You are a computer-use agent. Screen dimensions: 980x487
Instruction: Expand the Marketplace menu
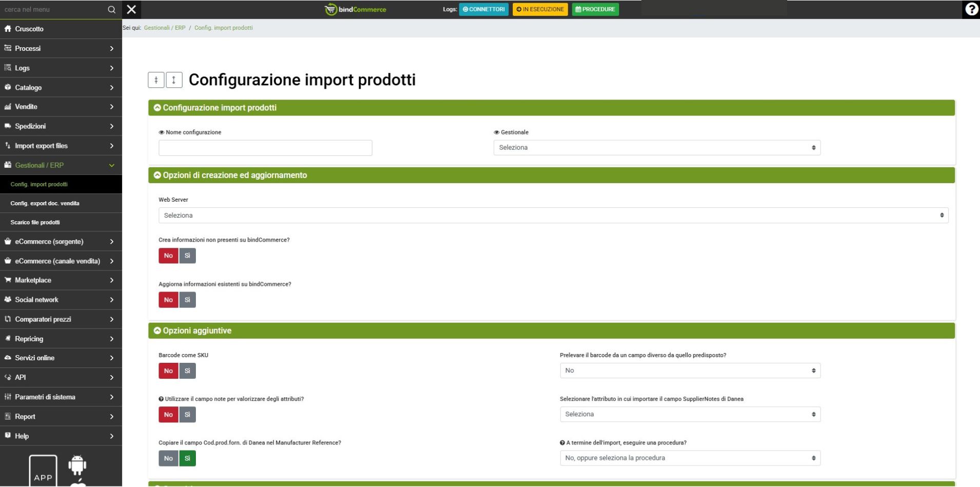(x=61, y=280)
